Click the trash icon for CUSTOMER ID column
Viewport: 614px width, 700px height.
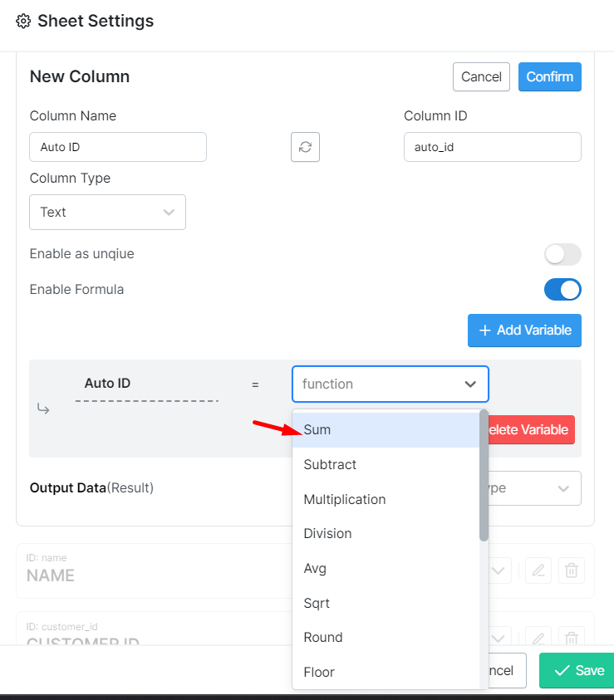(x=572, y=638)
